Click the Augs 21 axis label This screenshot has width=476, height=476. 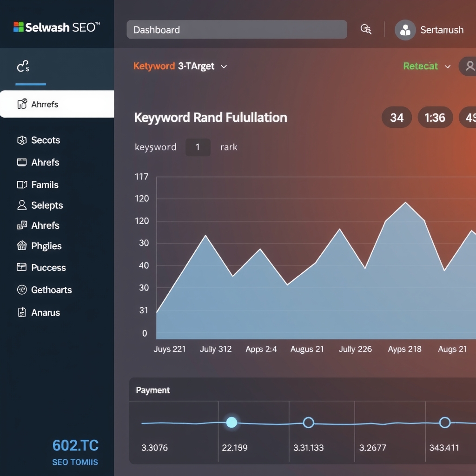point(452,349)
